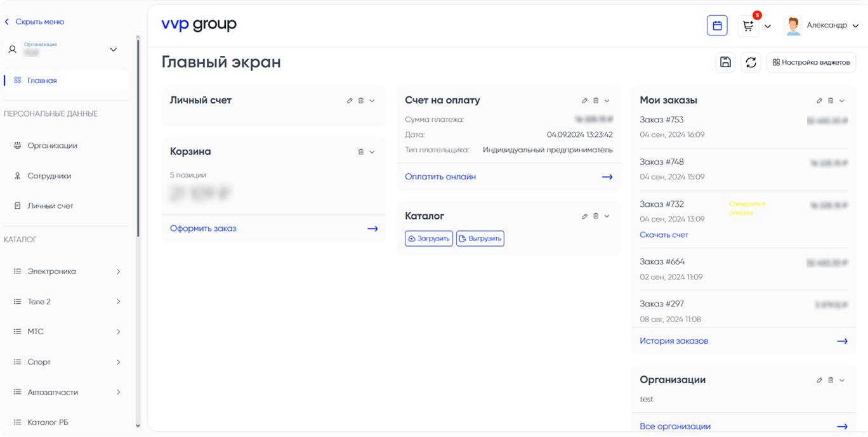Click the Настройка виджетов button

coord(811,62)
